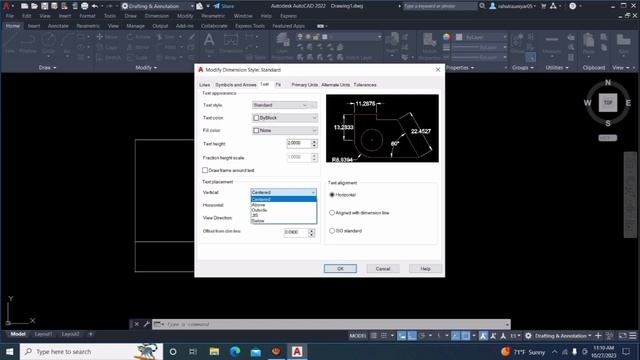
Task: Select Aligned with dimension line radio
Action: pos(332,213)
